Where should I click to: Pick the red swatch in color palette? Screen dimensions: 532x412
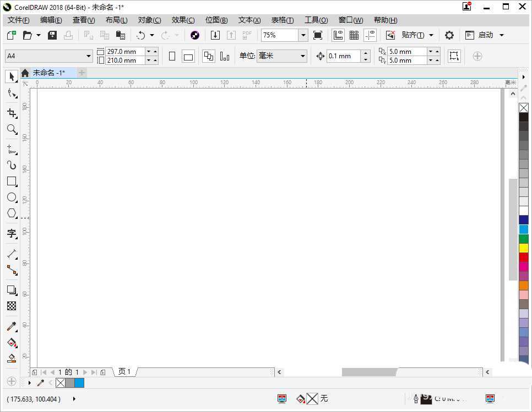524,257
